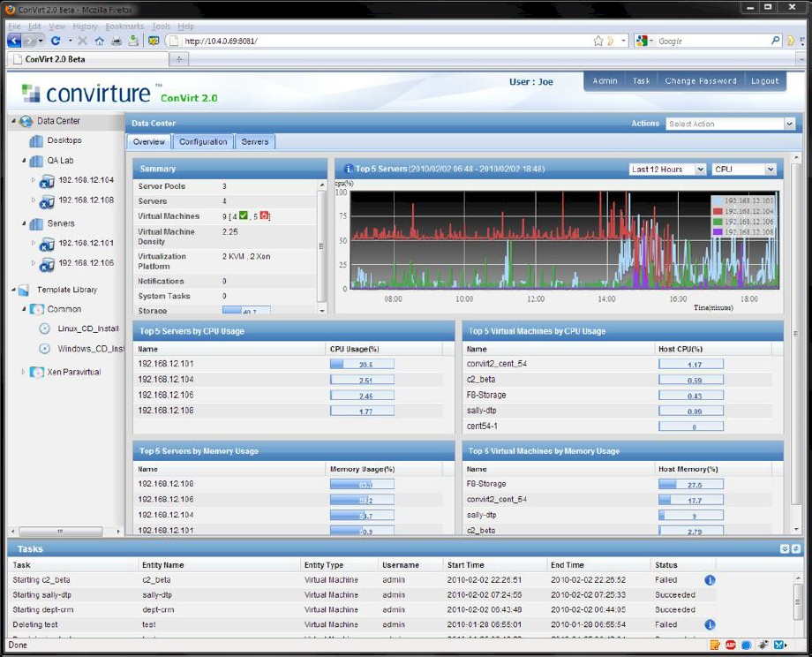Click the Task button in header

tap(641, 81)
